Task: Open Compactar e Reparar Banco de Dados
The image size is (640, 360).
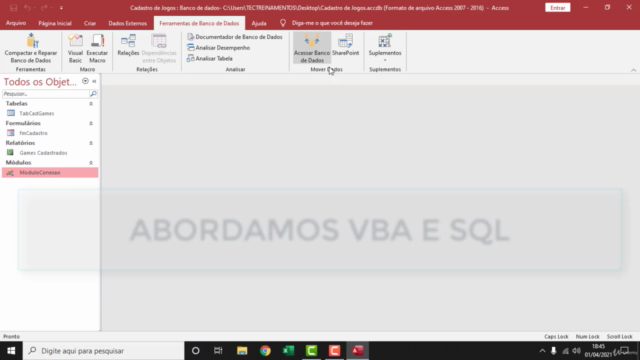Action: [31, 48]
